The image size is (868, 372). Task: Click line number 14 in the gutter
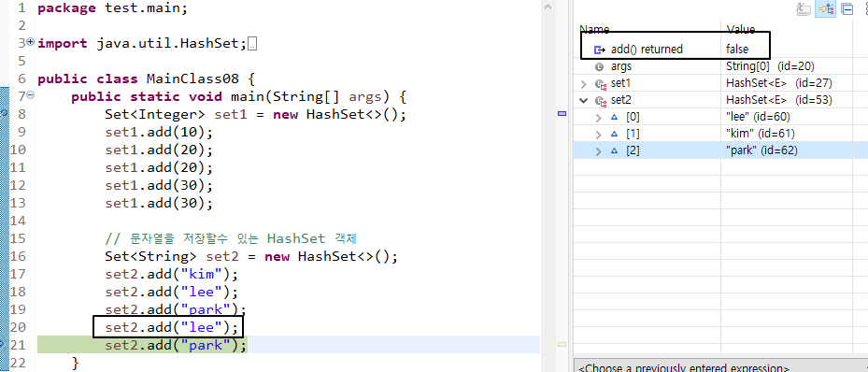click(18, 221)
